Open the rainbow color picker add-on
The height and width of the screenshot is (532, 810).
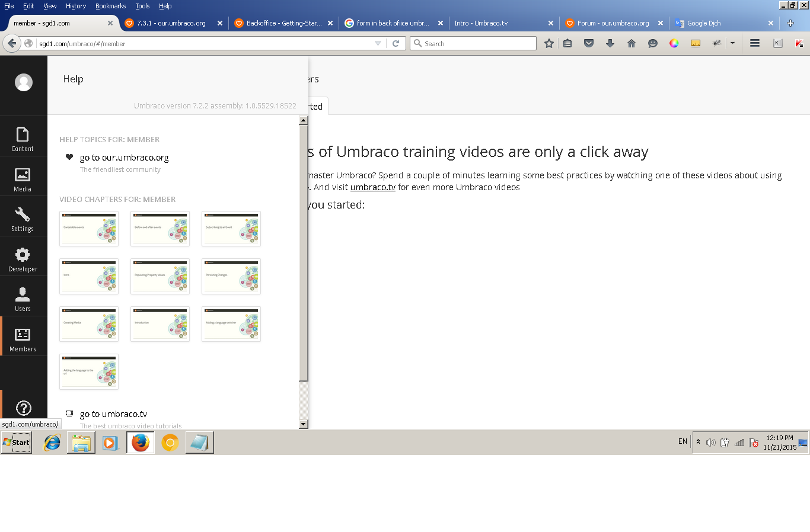(x=674, y=43)
